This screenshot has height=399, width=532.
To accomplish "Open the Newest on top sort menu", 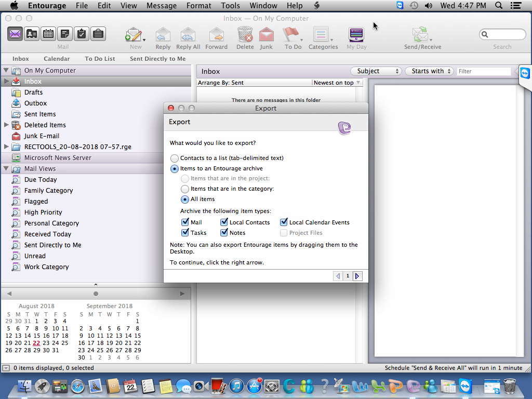I will (337, 83).
